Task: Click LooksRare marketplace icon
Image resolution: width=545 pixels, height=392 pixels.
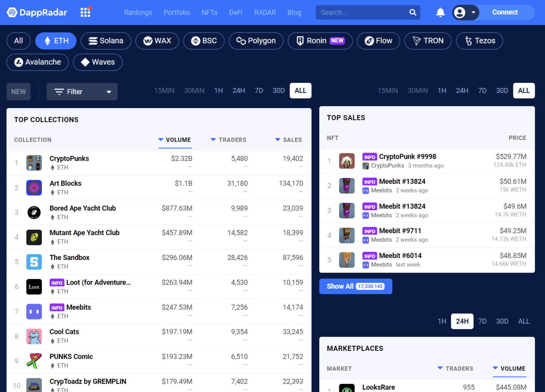Action: 347,388
